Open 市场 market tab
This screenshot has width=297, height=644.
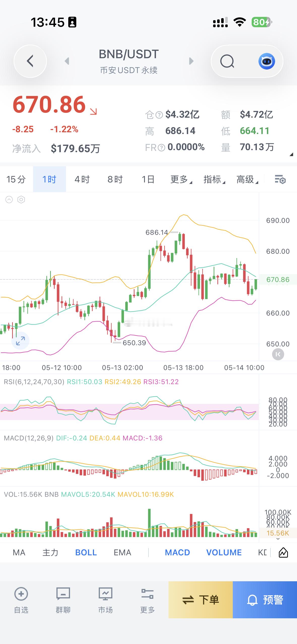pos(105,600)
